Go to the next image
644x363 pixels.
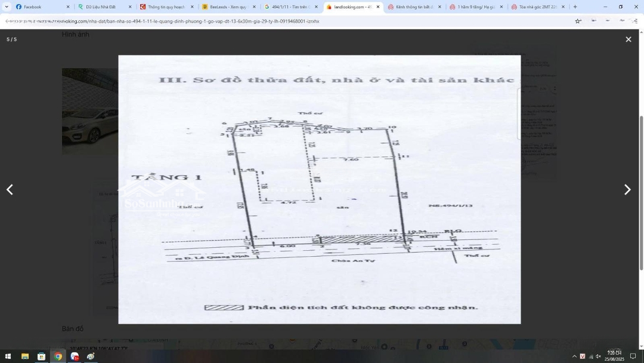[627, 190]
